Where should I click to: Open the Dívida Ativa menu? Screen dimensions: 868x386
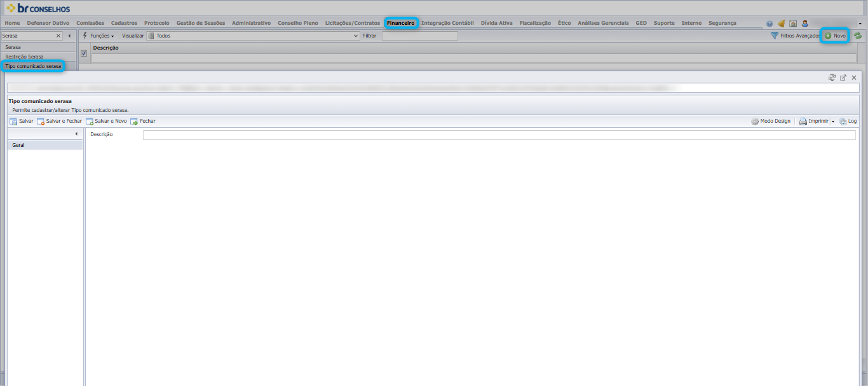496,23
